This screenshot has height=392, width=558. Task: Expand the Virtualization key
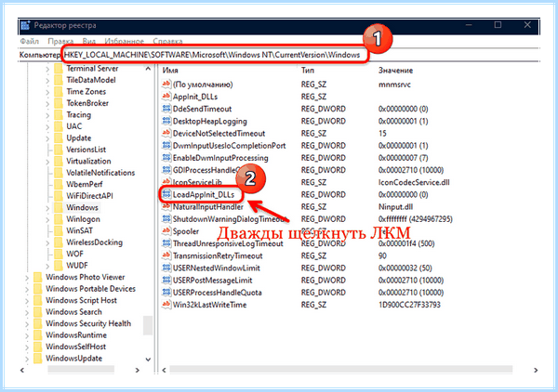point(47,162)
